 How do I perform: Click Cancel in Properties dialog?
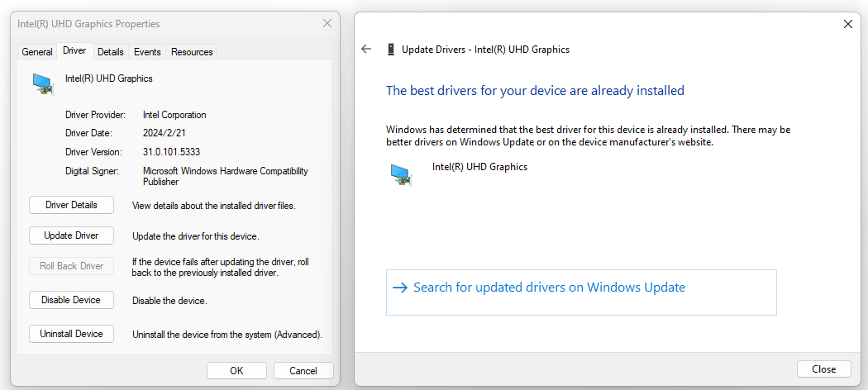click(303, 371)
